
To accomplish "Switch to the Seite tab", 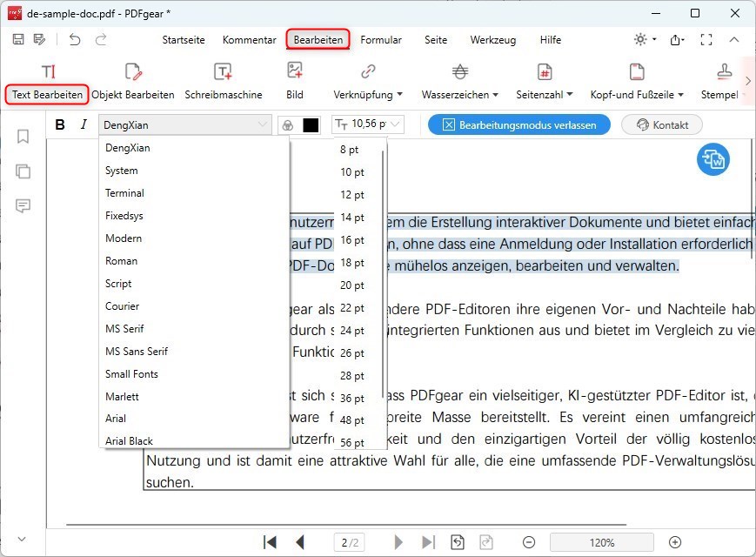I will 436,40.
